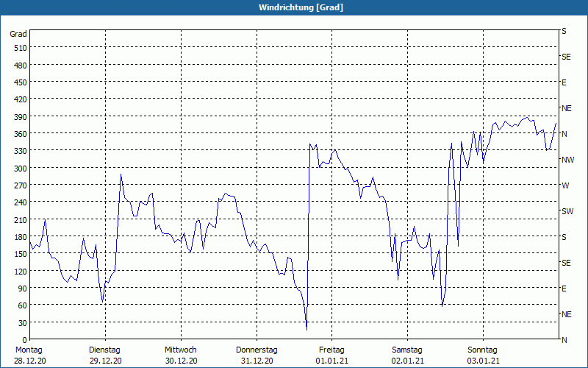Click the left axis value 390
This screenshot has width=588, height=368.
pos(21,117)
